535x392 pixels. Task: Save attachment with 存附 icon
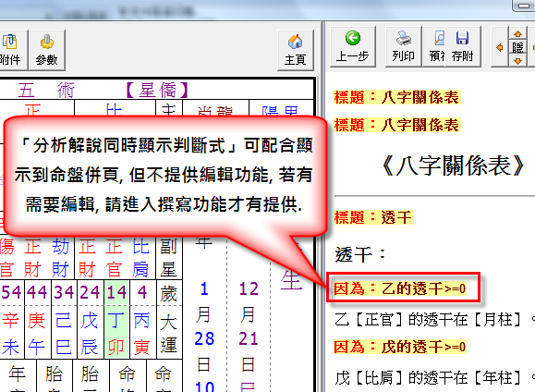463,46
